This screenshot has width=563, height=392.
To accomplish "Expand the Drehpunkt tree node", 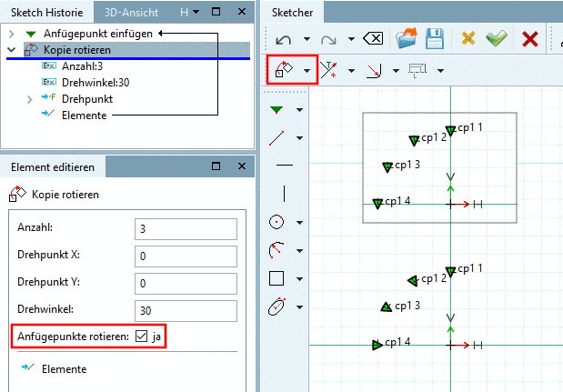I will (30, 99).
